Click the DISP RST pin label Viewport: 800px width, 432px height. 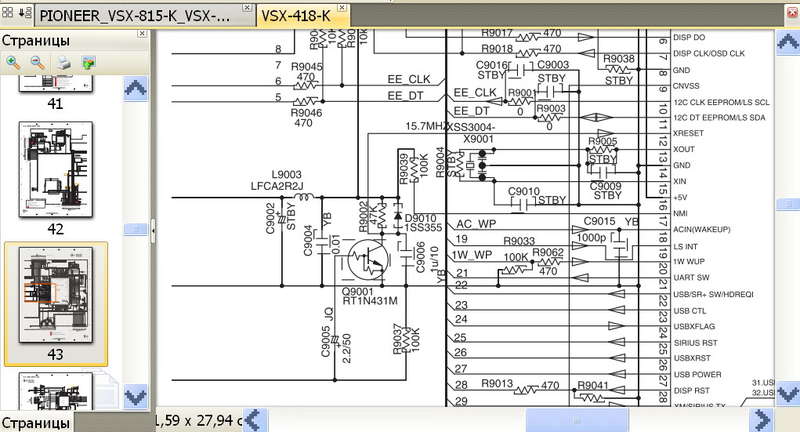(691, 391)
